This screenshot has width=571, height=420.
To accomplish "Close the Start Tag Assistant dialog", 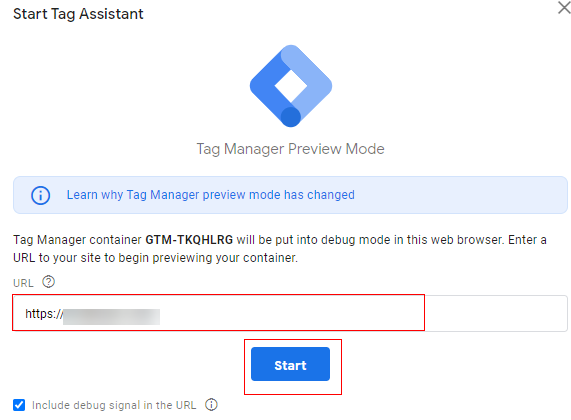I will tap(564, 7).
